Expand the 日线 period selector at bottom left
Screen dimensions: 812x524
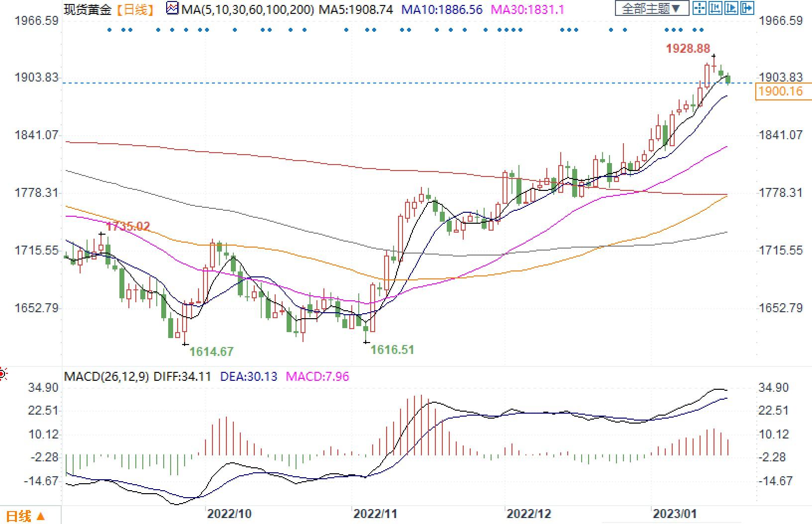click(x=25, y=516)
